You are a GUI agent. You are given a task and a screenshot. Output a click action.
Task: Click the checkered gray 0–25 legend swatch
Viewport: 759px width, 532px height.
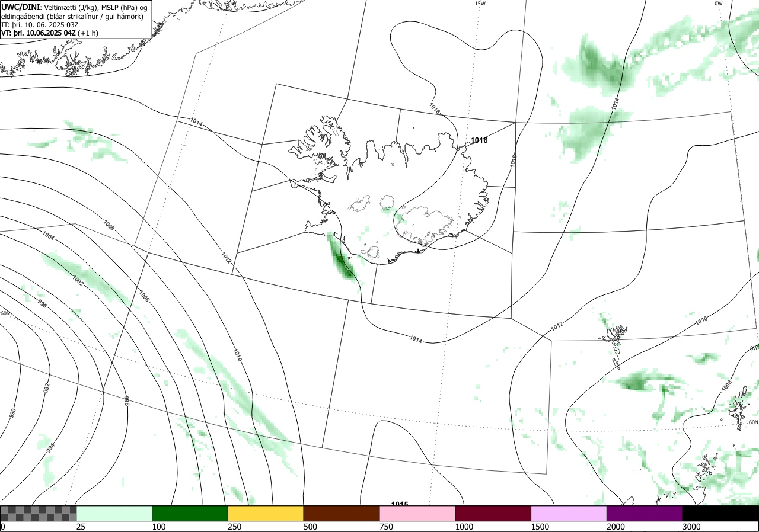tap(39, 513)
